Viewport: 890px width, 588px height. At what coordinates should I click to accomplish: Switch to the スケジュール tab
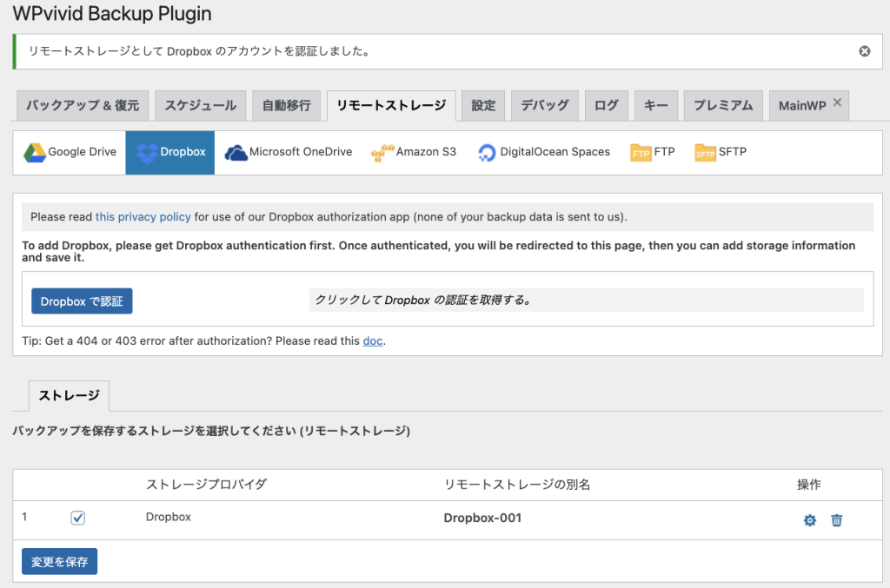(x=200, y=104)
